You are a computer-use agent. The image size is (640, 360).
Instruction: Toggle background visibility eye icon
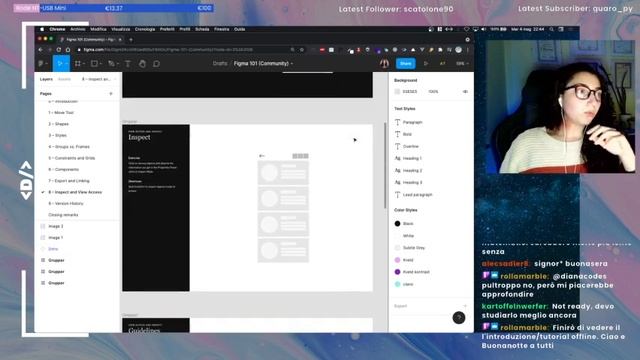pyautogui.click(x=465, y=92)
